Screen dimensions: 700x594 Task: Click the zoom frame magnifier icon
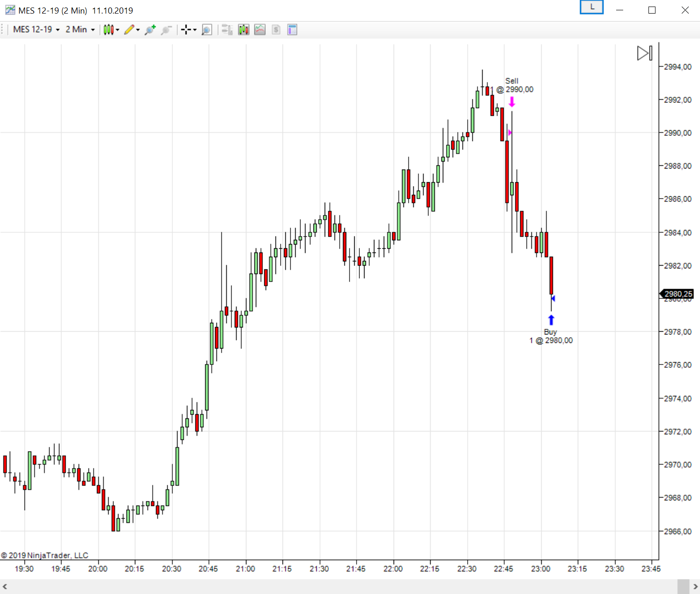[207, 30]
